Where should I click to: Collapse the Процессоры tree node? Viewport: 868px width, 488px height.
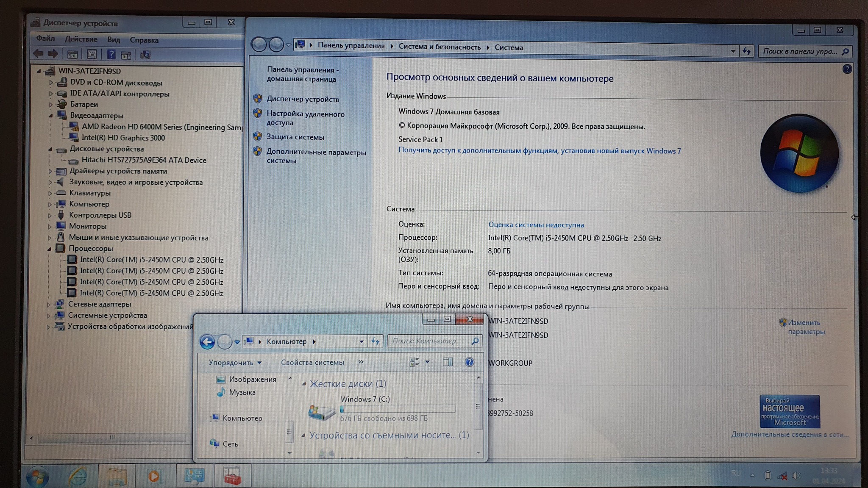coord(50,249)
